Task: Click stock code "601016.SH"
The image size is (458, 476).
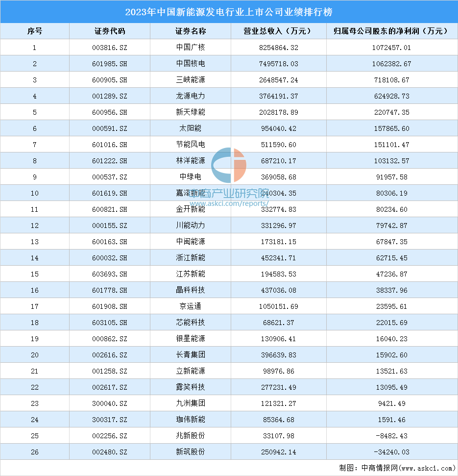Action: point(110,145)
